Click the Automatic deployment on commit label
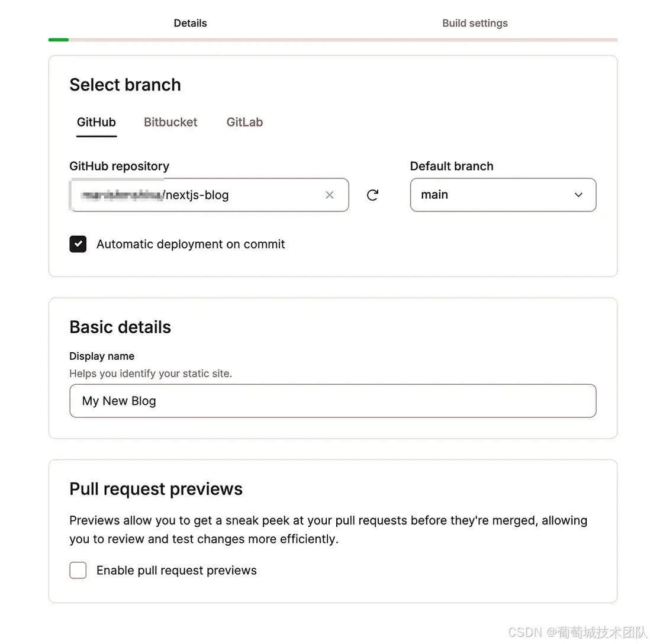 tap(191, 244)
